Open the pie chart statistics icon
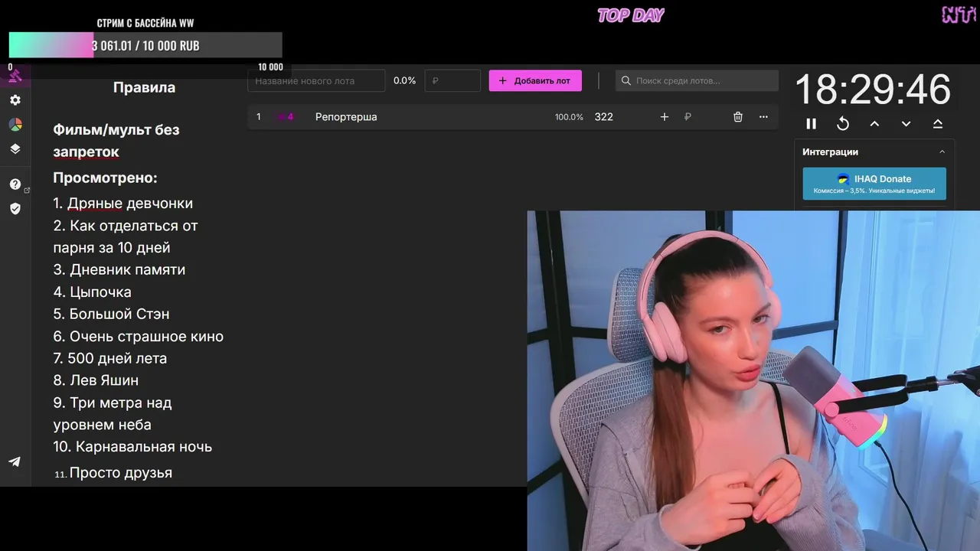Screen dimensions: 980x551 (15, 125)
